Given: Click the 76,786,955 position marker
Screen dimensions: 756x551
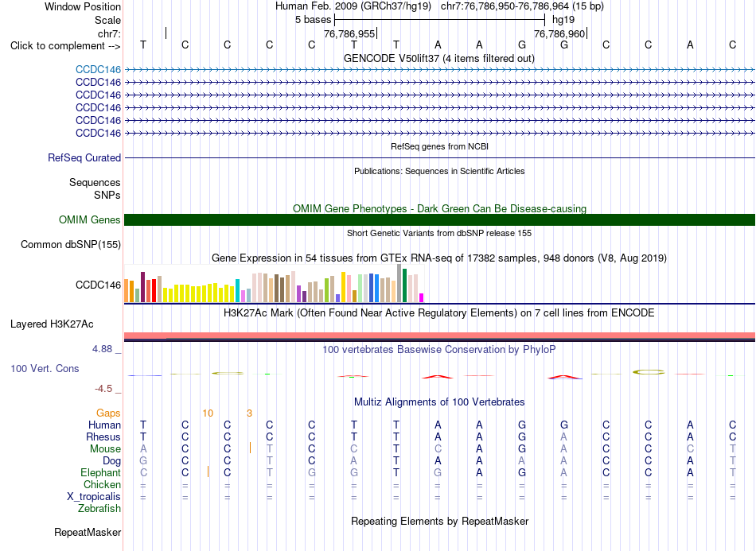Looking at the screenshot, I should coord(349,33).
